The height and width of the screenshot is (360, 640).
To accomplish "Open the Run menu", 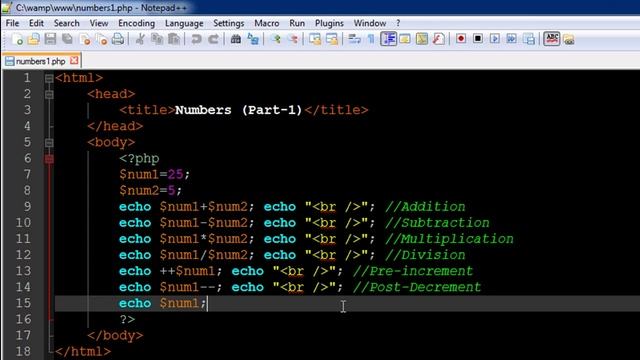I will pos(297,23).
